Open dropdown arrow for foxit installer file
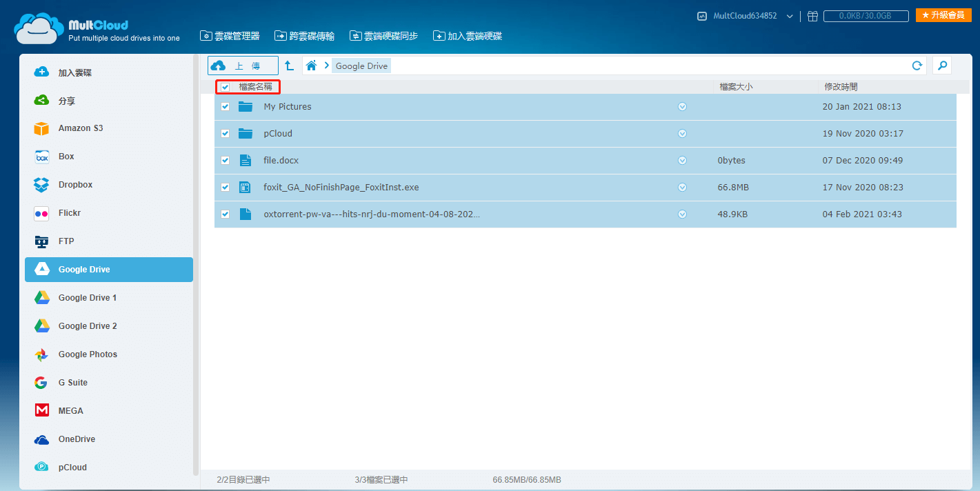This screenshot has height=491, width=980. [x=682, y=188]
